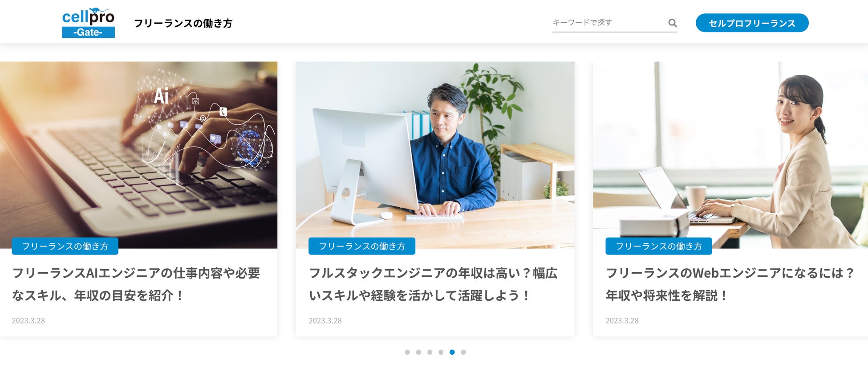Click category tag on Web engineer card
Image resolution: width=868 pixels, height=369 pixels.
tap(659, 246)
